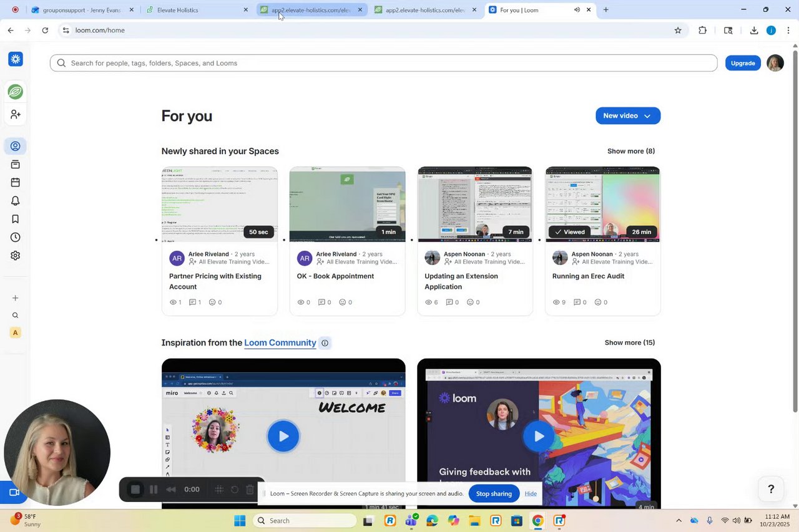Open the Elevate Holistics workspace leaf icon
The height and width of the screenshot is (532, 799).
[x=16, y=92]
